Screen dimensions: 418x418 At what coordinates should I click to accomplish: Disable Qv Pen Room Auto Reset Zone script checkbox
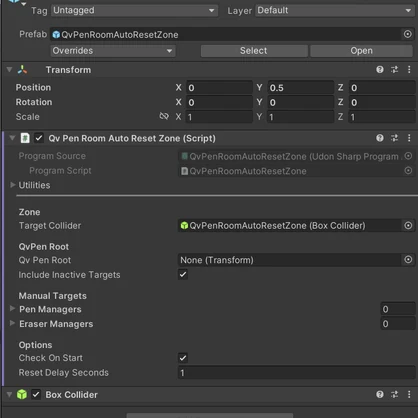(x=39, y=138)
